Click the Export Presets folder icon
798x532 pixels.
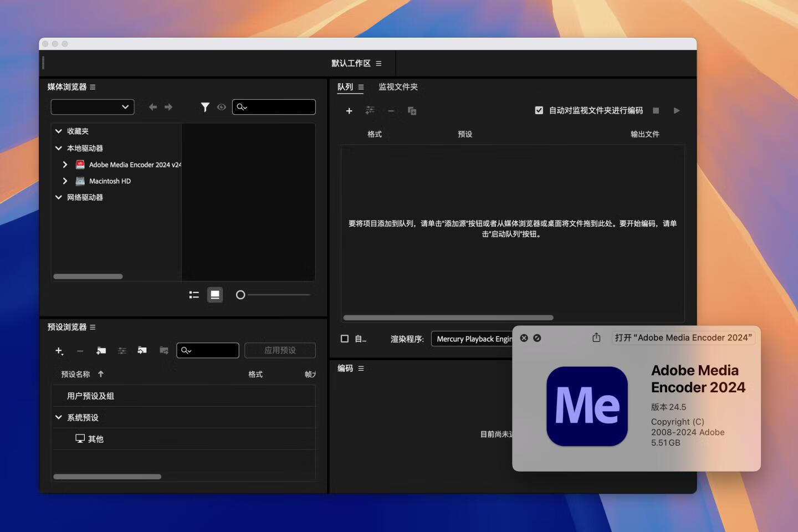pyautogui.click(x=163, y=350)
